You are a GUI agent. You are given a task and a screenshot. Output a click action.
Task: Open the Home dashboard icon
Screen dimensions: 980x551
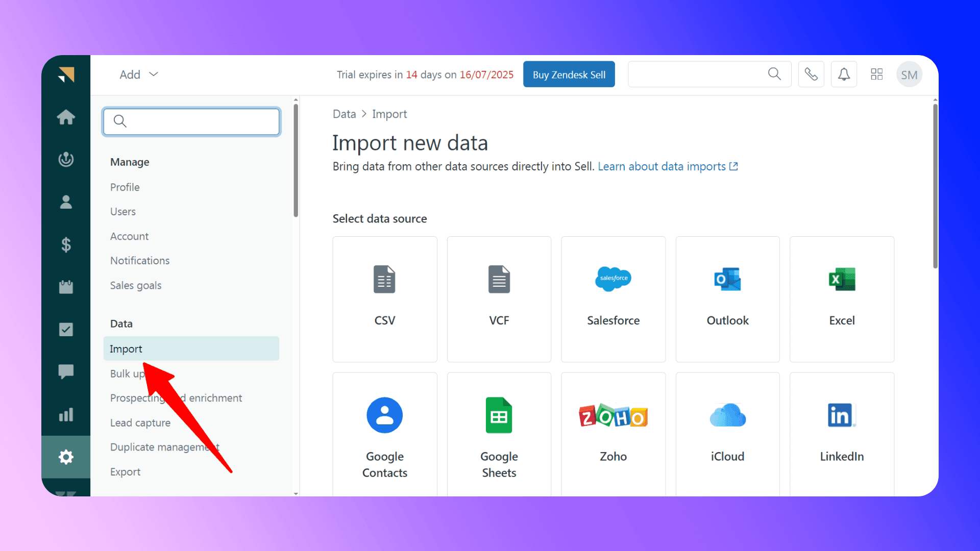click(66, 117)
